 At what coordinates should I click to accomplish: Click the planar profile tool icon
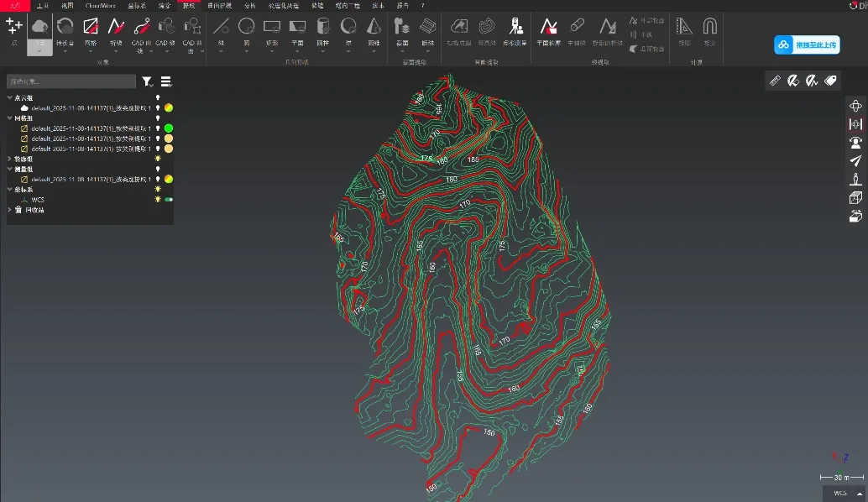pos(549,28)
